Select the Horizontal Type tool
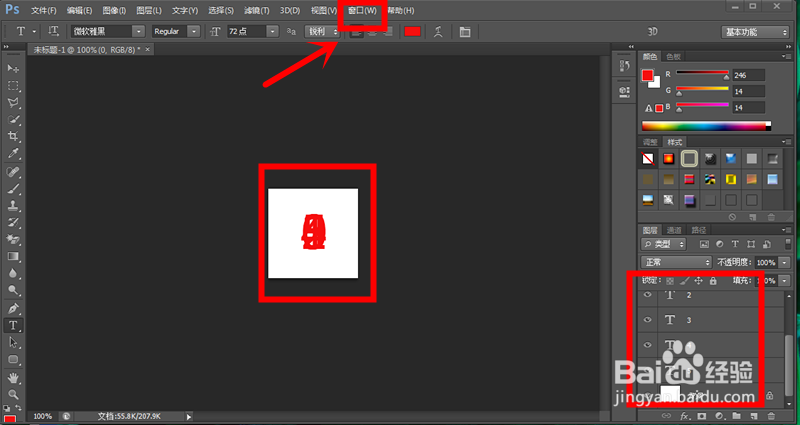The width and height of the screenshot is (800, 425). tap(13, 326)
